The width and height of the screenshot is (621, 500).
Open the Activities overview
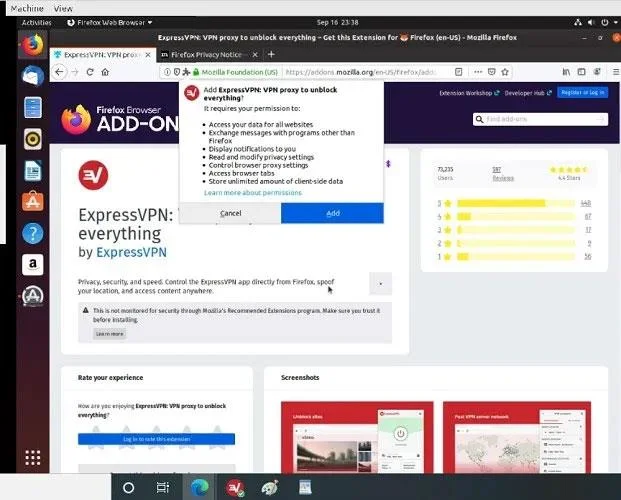[36, 23]
